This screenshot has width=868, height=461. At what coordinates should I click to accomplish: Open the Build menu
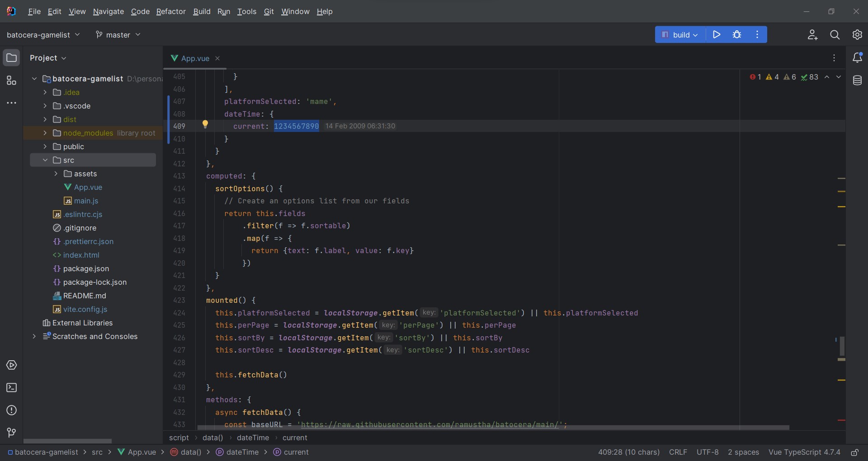tap(202, 11)
